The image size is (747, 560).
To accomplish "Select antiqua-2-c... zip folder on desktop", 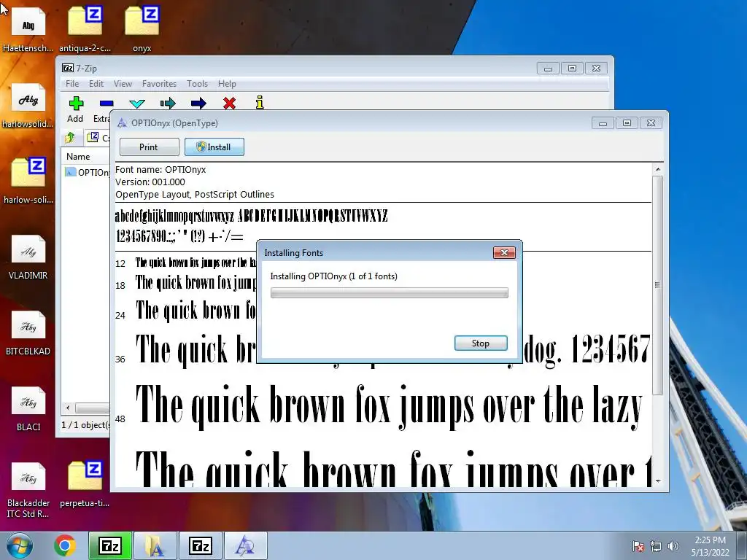I will [x=85, y=28].
